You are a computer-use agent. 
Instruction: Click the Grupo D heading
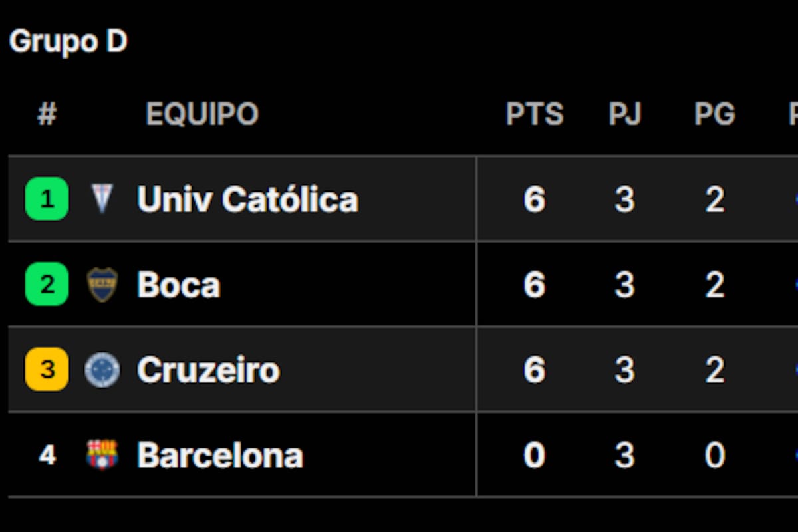tap(68, 41)
